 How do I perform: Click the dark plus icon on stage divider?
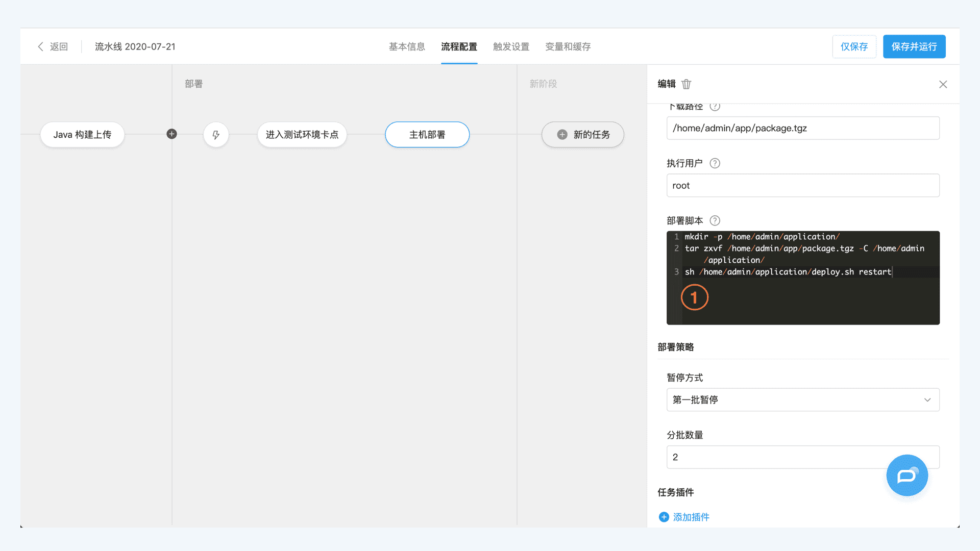click(171, 134)
